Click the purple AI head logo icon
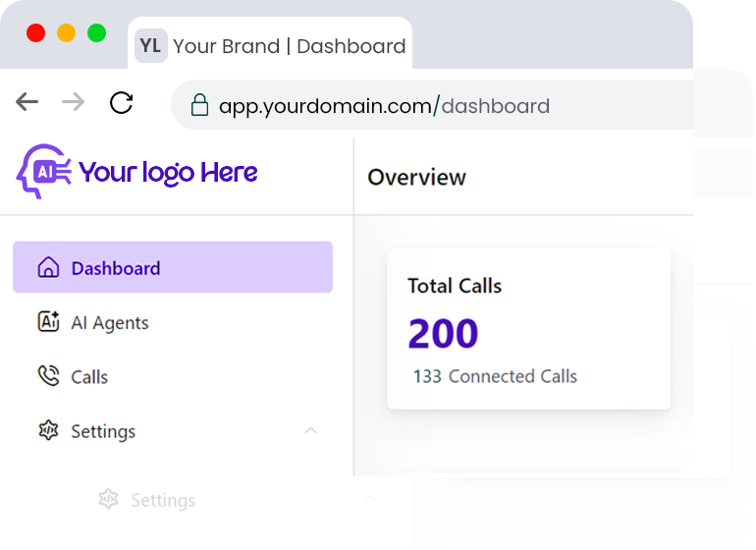The height and width of the screenshot is (550, 756). point(43,171)
